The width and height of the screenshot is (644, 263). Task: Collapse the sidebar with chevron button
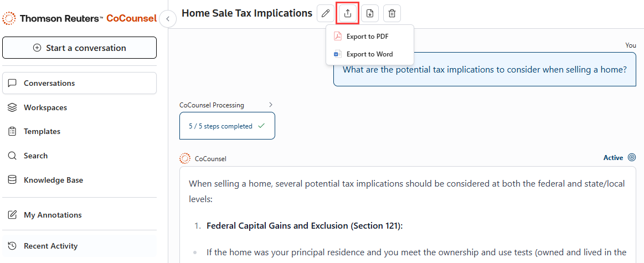168,19
